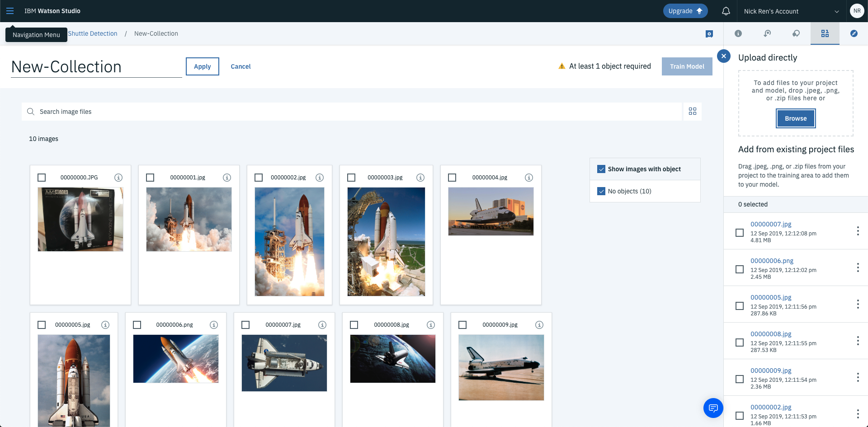Viewport: 868px width, 427px height.
Task: Select the 00000004.jpg image checkbox
Action: coord(452,178)
